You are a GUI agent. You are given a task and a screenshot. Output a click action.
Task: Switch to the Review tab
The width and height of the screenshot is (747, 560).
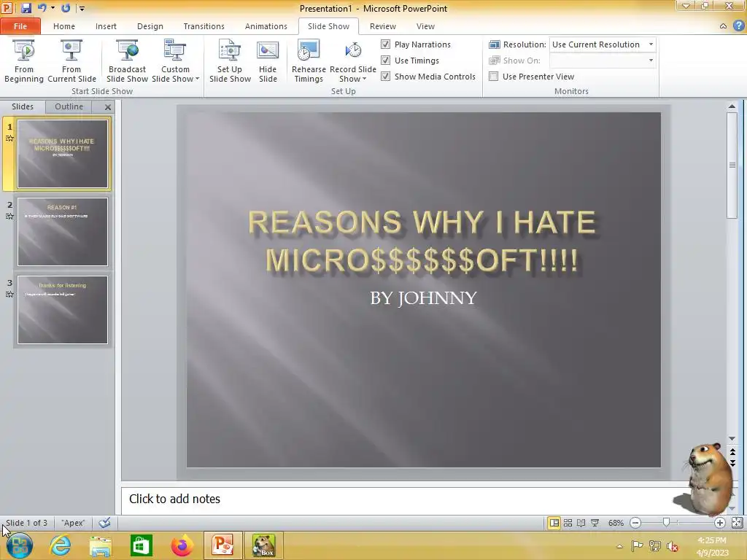click(382, 26)
